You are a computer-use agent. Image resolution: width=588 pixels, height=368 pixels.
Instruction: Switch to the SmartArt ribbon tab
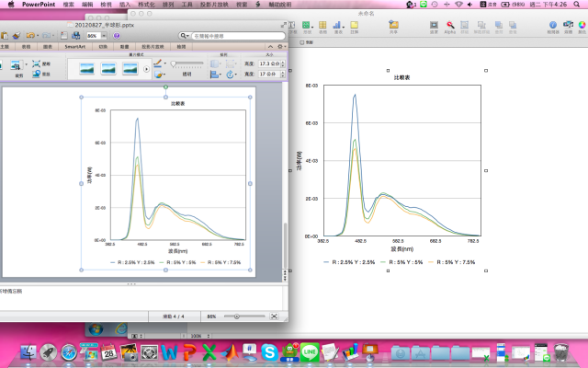point(75,47)
